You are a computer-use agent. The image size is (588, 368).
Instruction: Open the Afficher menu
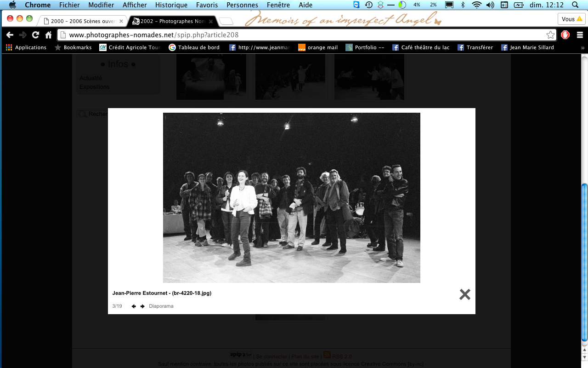135,5
